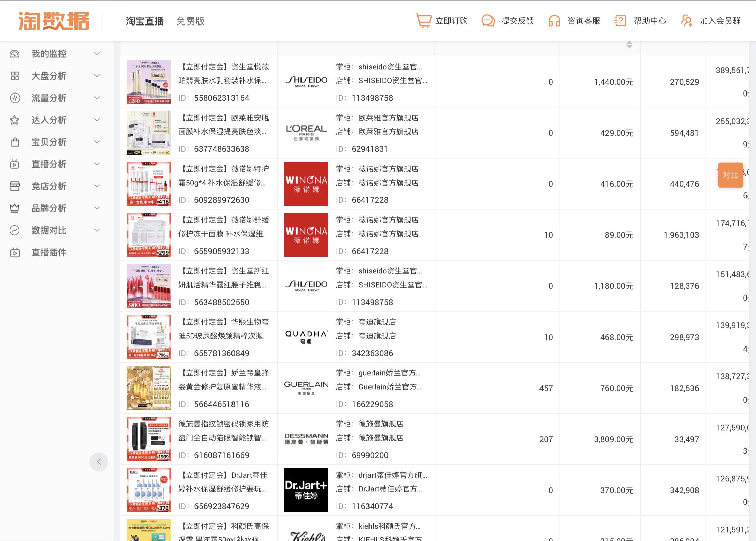Click the 娇兰帝皇蜂姿 product thumbnail
The width and height of the screenshot is (756, 541).
(x=149, y=388)
